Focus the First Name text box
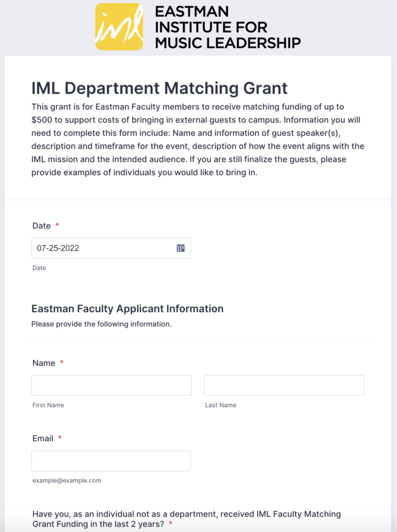 coord(111,385)
